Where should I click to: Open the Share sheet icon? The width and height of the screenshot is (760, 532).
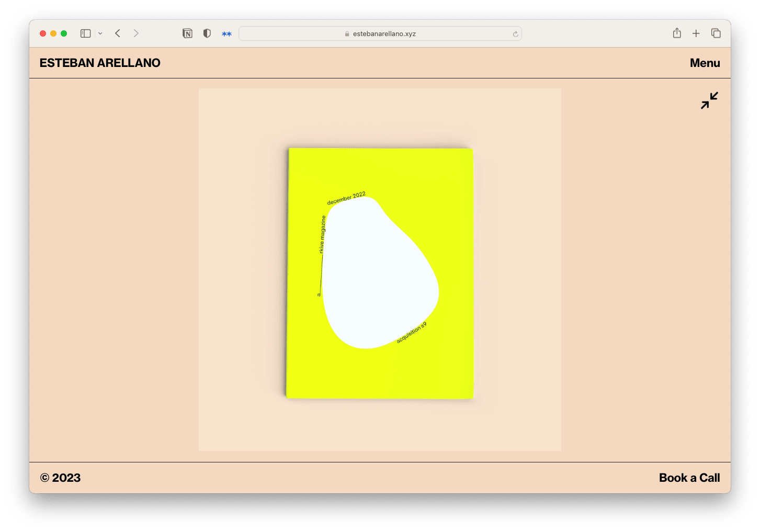[x=677, y=33]
